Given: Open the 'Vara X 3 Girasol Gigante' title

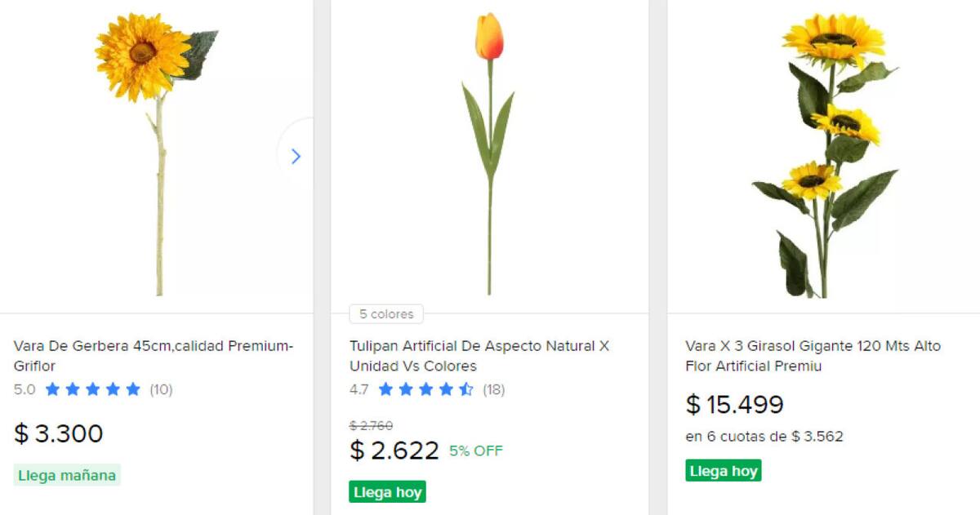Looking at the screenshot, I should 811,356.
